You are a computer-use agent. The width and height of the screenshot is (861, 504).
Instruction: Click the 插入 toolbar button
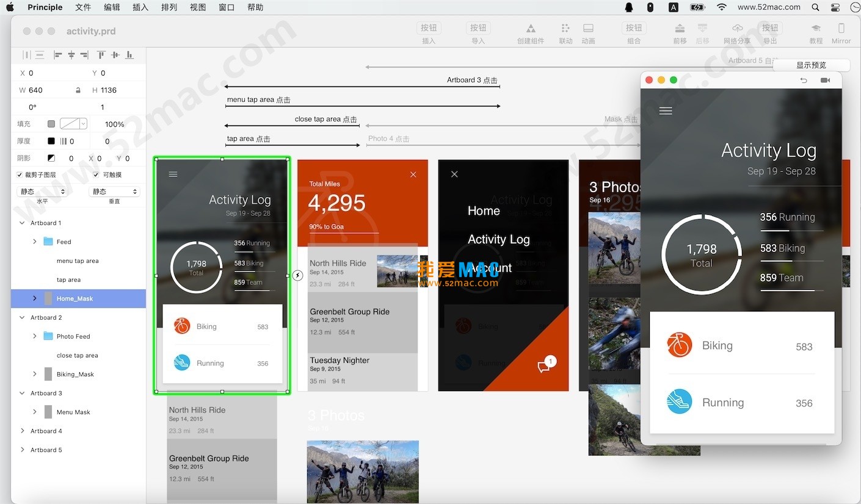(429, 28)
